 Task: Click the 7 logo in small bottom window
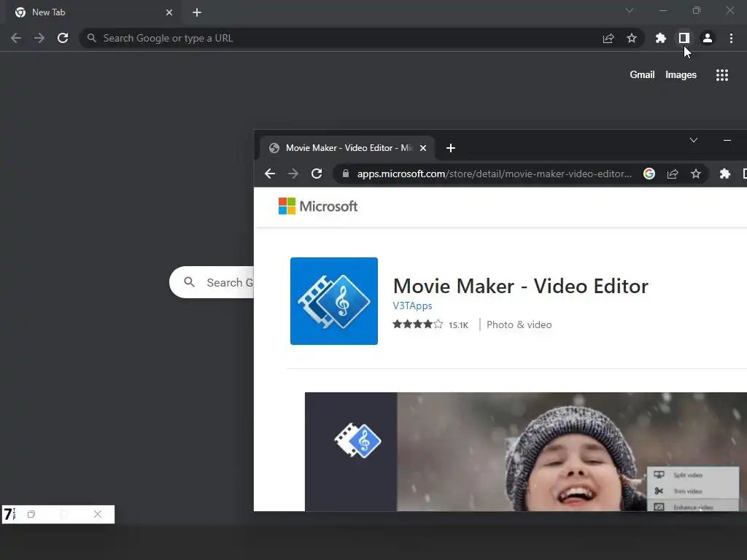click(x=9, y=514)
